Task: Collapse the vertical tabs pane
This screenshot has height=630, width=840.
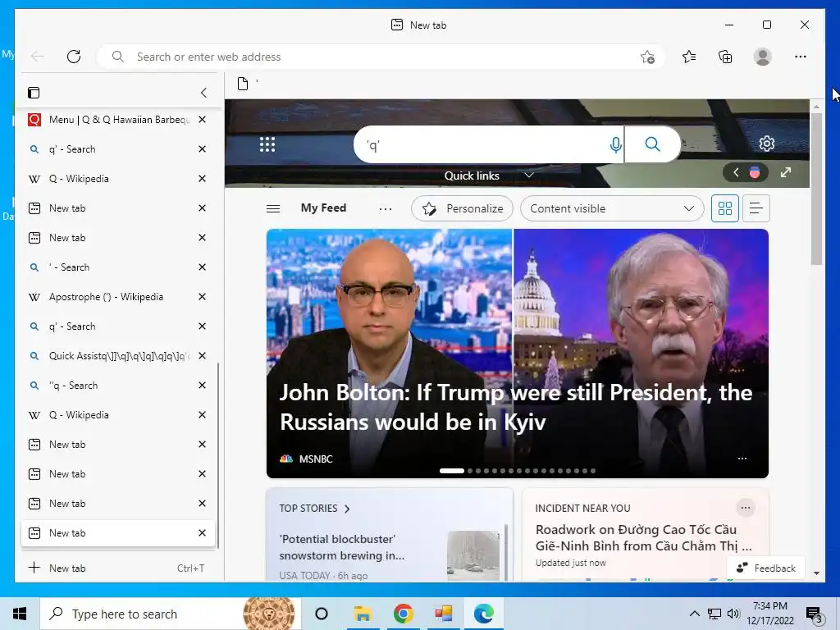Action: pyautogui.click(x=203, y=93)
